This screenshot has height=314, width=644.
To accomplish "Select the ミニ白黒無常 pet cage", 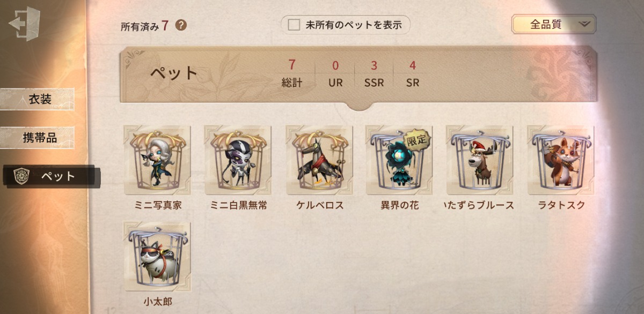I will pos(238,160).
